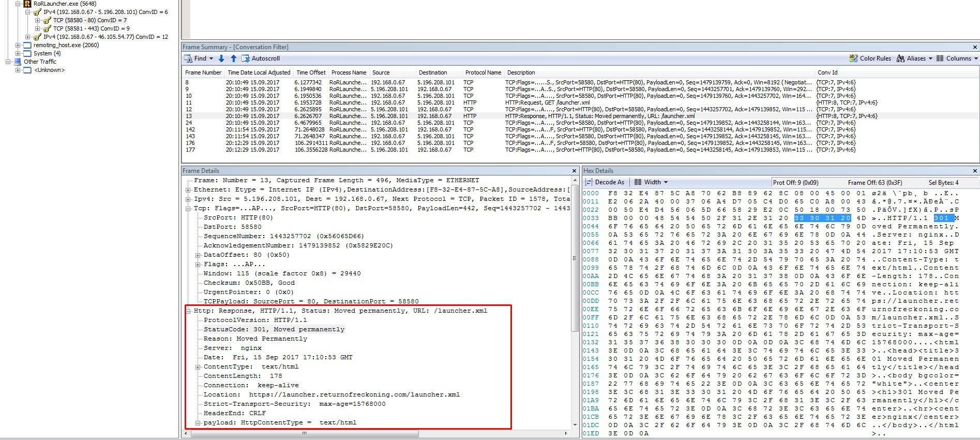This screenshot has height=440, width=980.
Task: Select the Server: nginx line
Action: click(232, 348)
